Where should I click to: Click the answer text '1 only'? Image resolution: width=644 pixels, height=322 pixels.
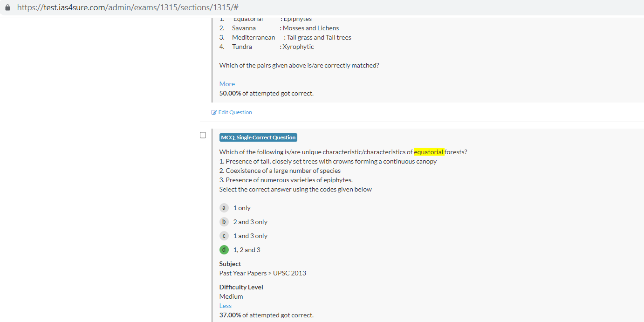pos(242,208)
